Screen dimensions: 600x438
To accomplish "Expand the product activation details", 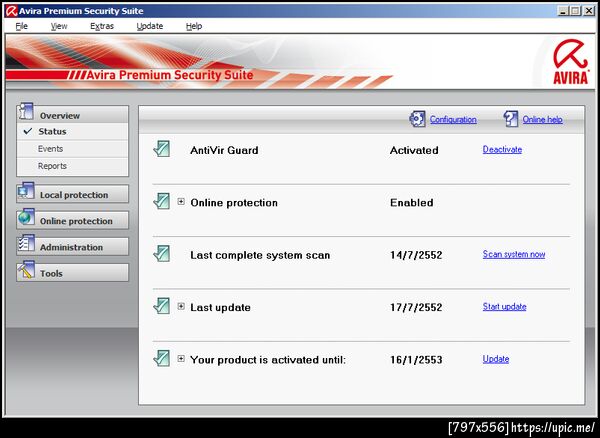I will pyautogui.click(x=181, y=359).
